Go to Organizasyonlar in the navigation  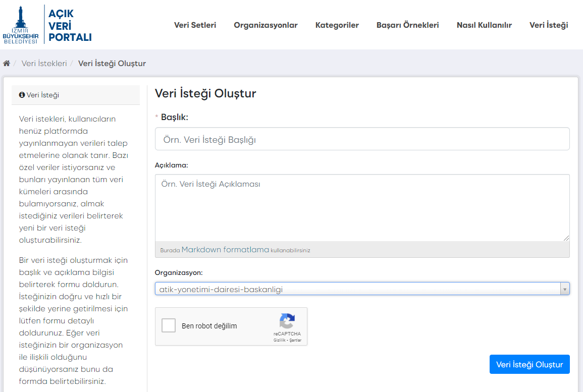click(x=266, y=25)
